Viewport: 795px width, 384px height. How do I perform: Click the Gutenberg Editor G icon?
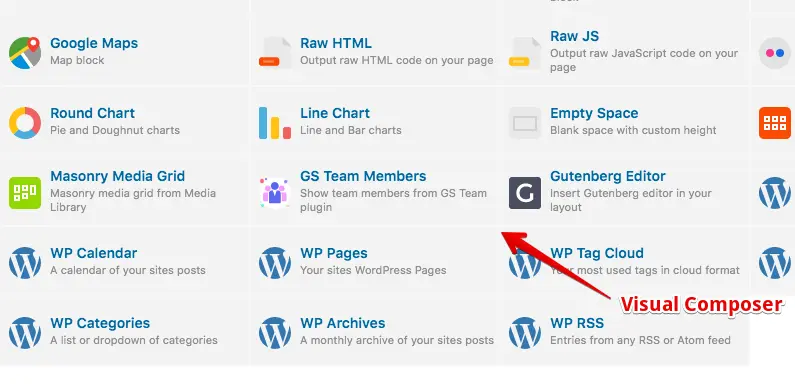coord(525,193)
